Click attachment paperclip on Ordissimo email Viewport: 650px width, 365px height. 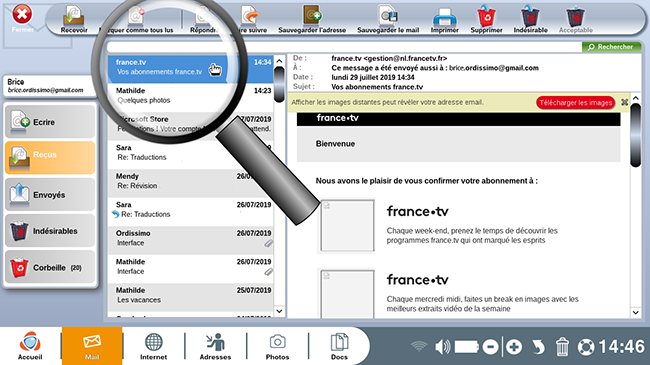click(x=269, y=243)
